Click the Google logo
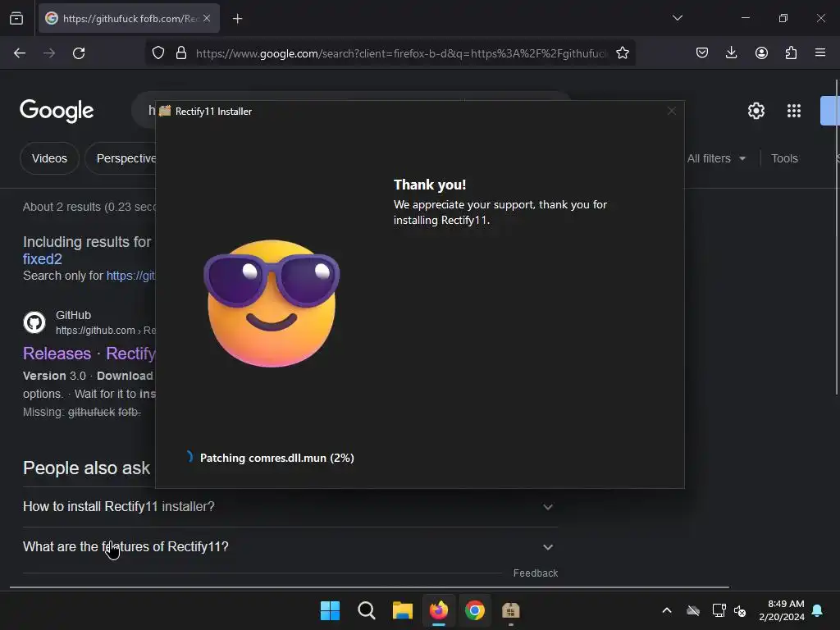The image size is (840, 630). [57, 111]
